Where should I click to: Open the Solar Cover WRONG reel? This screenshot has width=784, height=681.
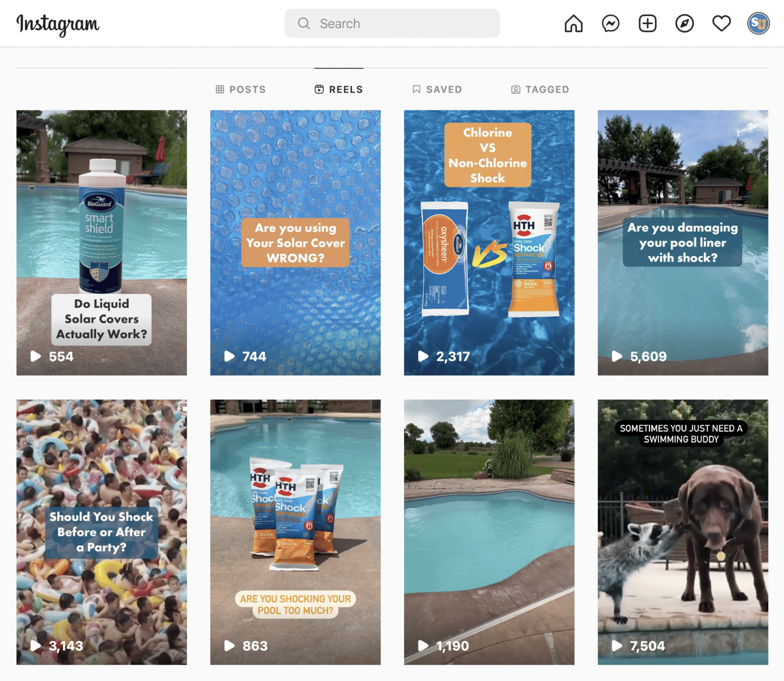pyautogui.click(x=295, y=243)
